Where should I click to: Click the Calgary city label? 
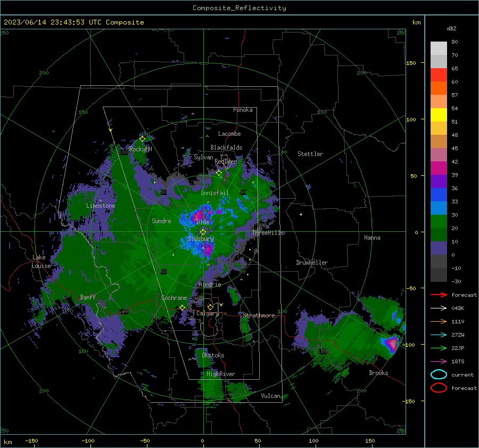point(208,313)
